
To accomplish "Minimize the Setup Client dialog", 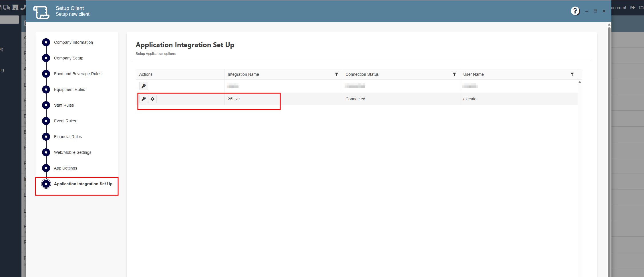I will coord(587,11).
